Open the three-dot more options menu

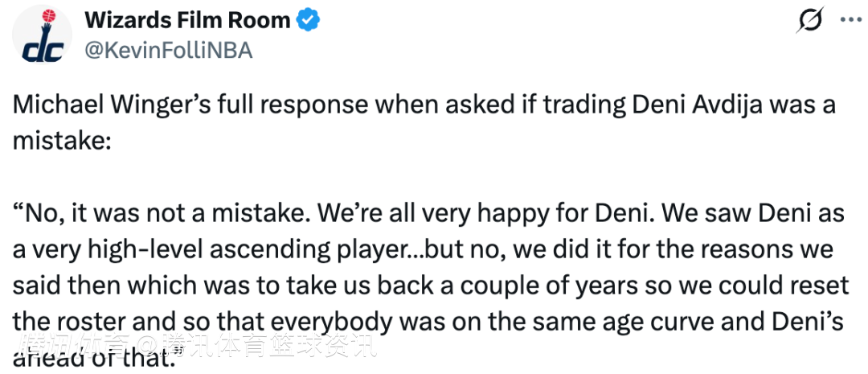[851, 20]
